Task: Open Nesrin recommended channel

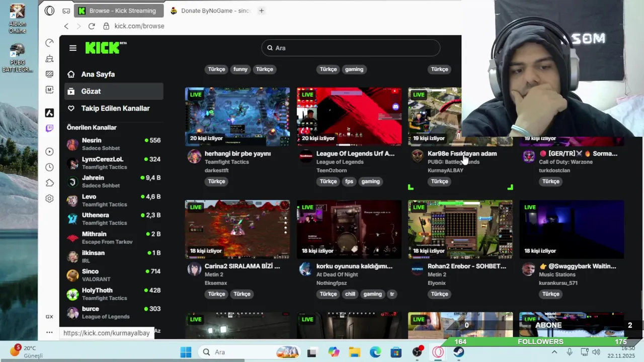Action: (114, 144)
